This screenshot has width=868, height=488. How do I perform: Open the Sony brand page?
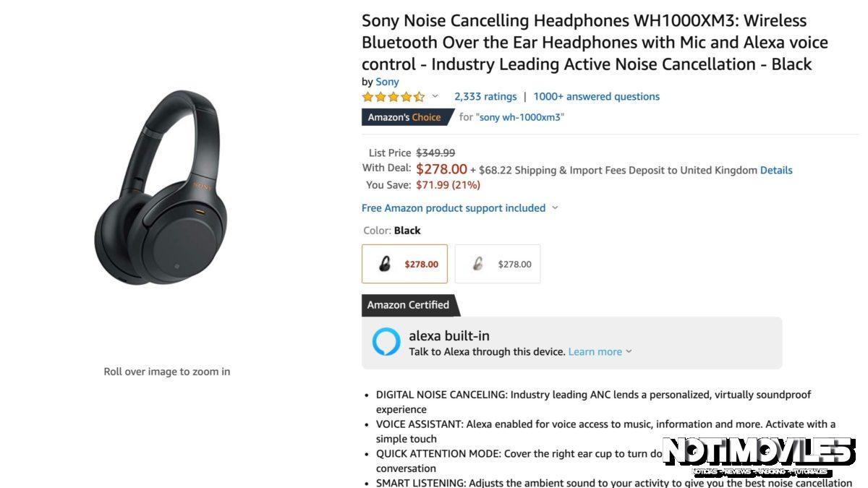click(x=387, y=82)
